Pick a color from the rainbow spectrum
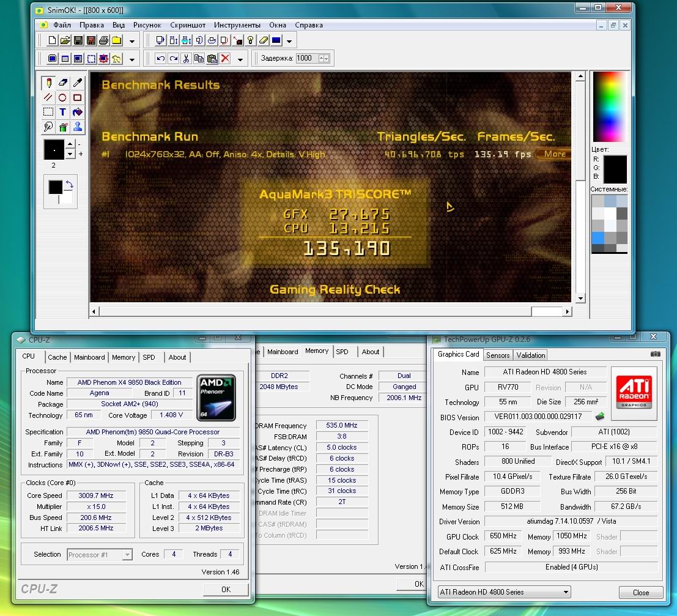Image resolution: width=677 pixels, height=616 pixels. coord(609,106)
